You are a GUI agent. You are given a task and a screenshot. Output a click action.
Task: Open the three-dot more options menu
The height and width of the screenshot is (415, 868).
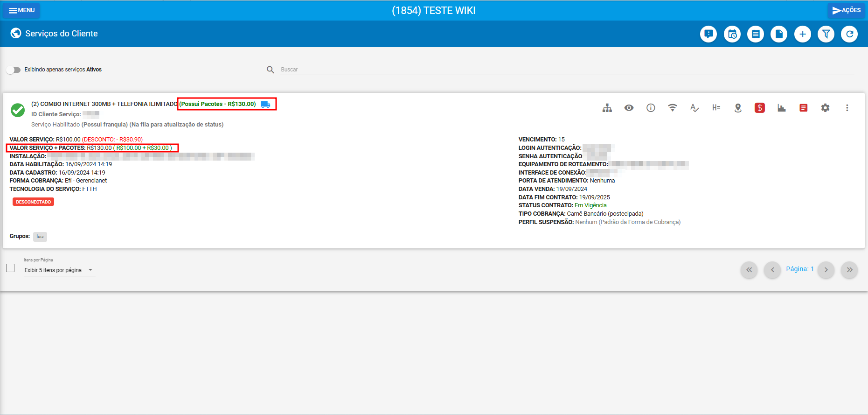pyautogui.click(x=847, y=108)
